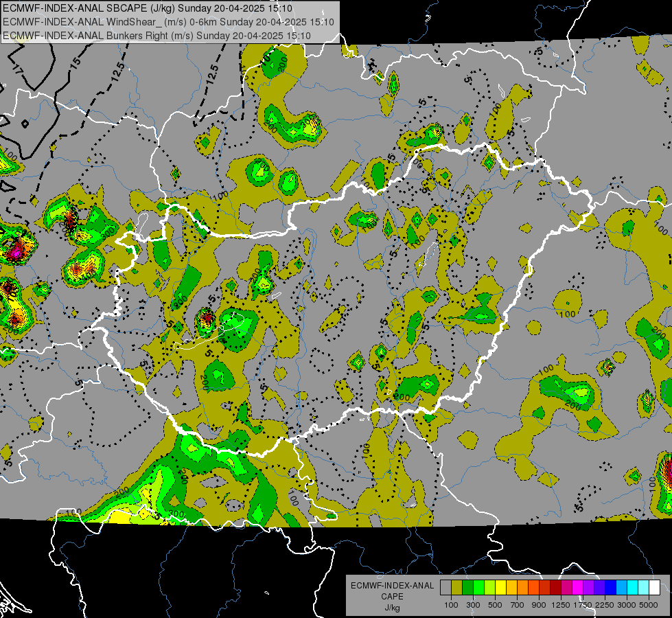Click the 17 wind shear contour label
Image resolution: width=672 pixels, height=618 pixels.
[x=17, y=69]
